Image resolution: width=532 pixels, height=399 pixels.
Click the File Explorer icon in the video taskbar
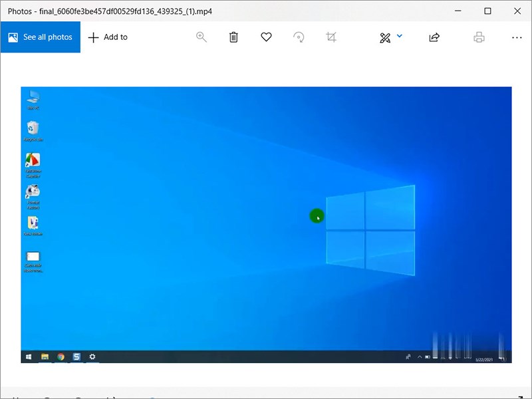pos(45,357)
